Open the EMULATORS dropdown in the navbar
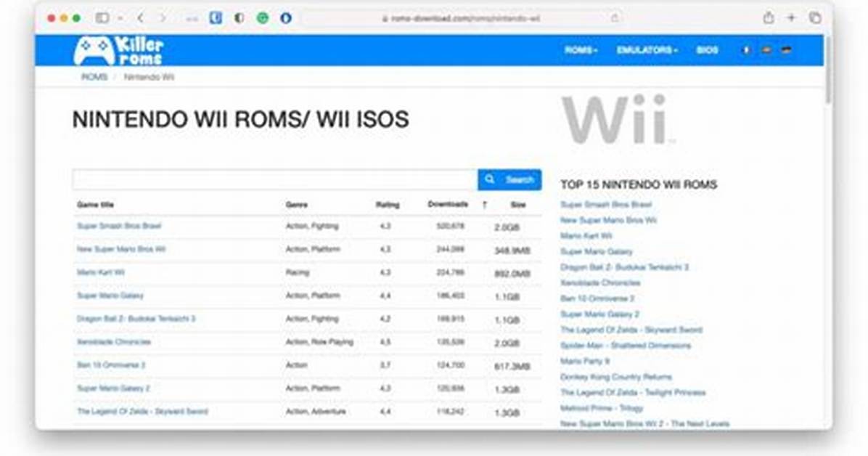868x456 pixels. pyautogui.click(x=647, y=50)
